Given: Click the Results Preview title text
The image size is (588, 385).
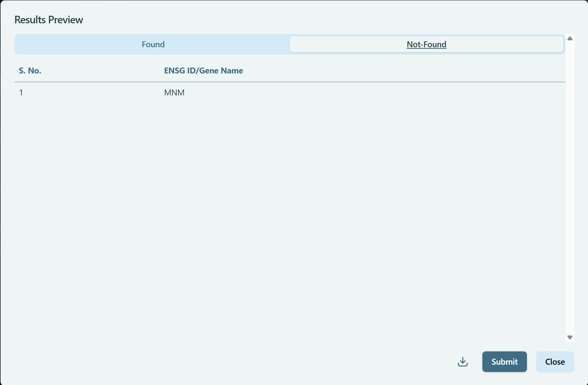Looking at the screenshot, I should (49, 20).
